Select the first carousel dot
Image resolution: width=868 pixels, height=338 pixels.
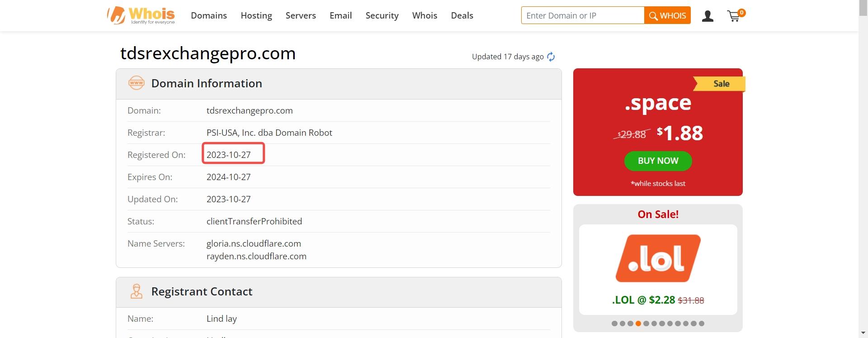pyautogui.click(x=614, y=324)
